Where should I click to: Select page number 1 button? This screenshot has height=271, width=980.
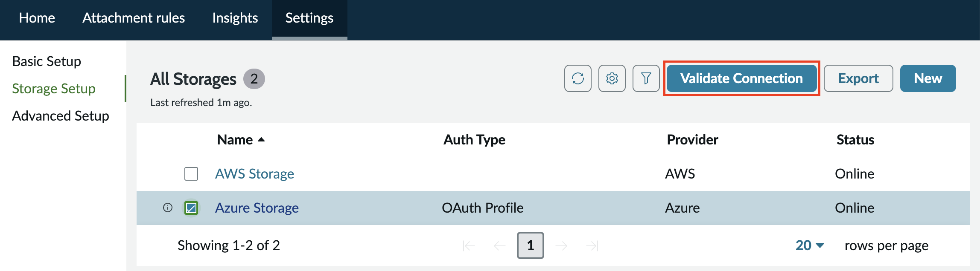(531, 245)
